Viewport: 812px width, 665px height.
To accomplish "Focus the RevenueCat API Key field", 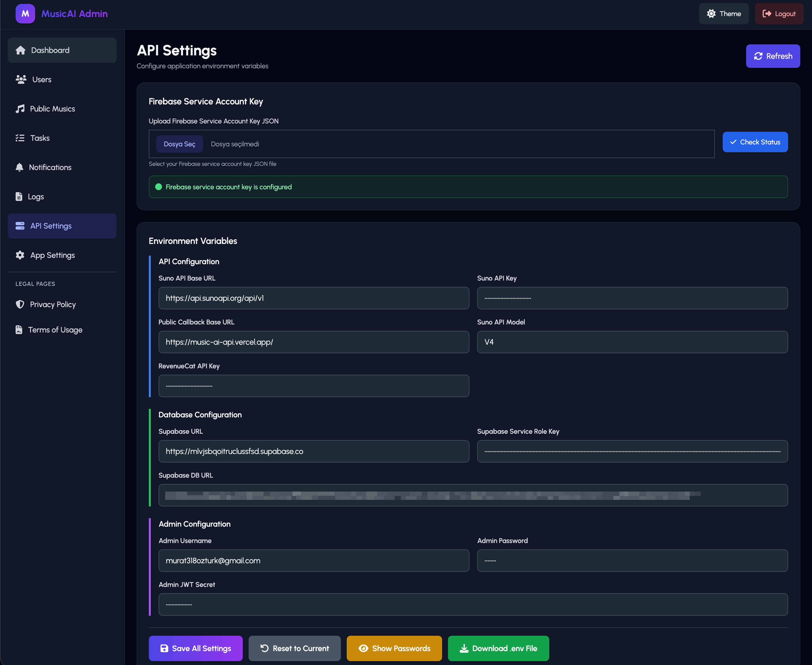I will point(314,386).
